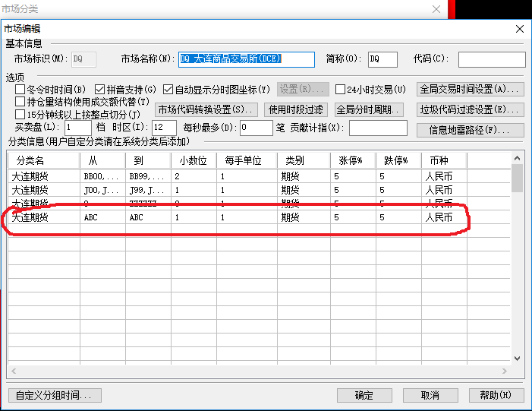The image size is (532, 411).
Task: Click horizontal scrollbar left arrow
Action: (x=14, y=371)
